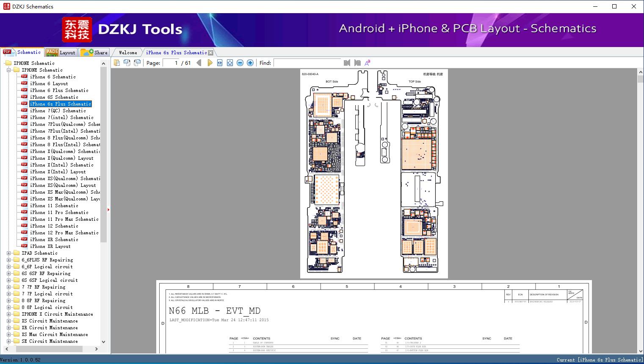The height and width of the screenshot is (364, 644).
Task: Find next search match
Action: pos(357,63)
